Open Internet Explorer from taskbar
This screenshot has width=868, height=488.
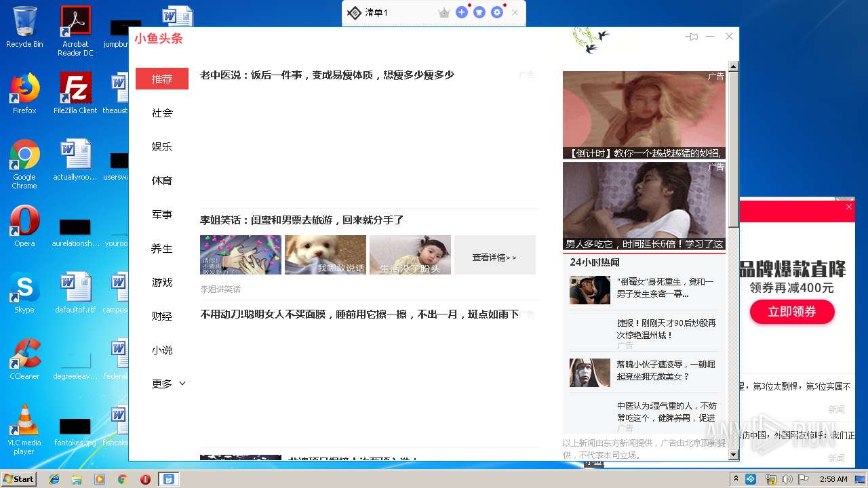[54, 479]
